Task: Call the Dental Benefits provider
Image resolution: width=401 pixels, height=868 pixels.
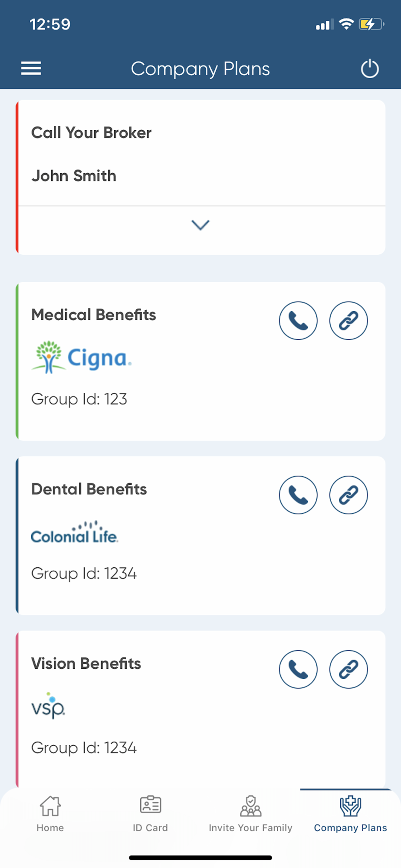Action: [298, 495]
